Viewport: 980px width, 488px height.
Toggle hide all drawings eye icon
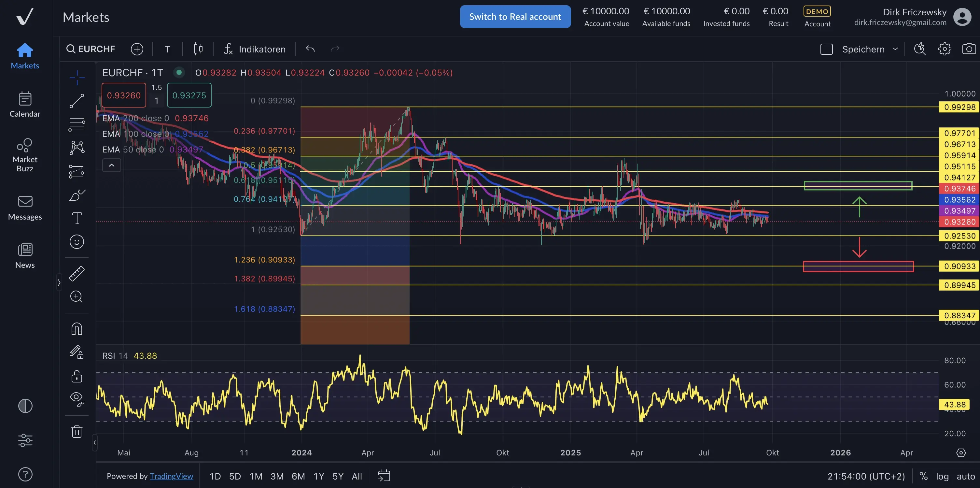click(x=77, y=398)
